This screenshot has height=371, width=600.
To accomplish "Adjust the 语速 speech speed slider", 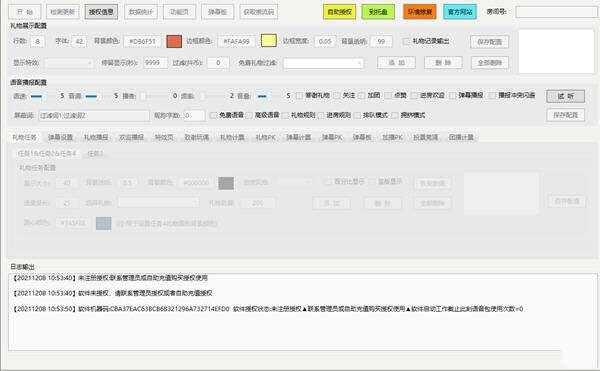I will click(38, 96).
